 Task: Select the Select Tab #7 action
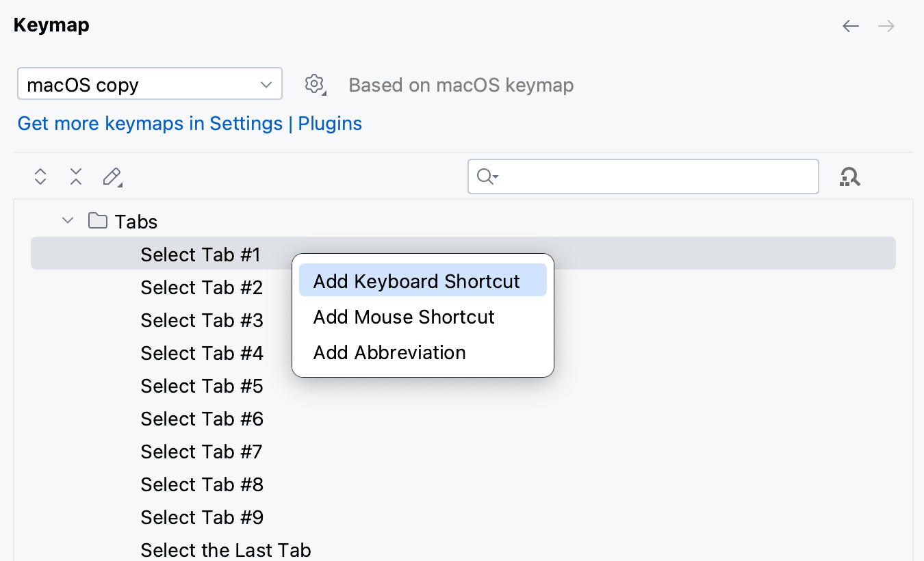[201, 452]
